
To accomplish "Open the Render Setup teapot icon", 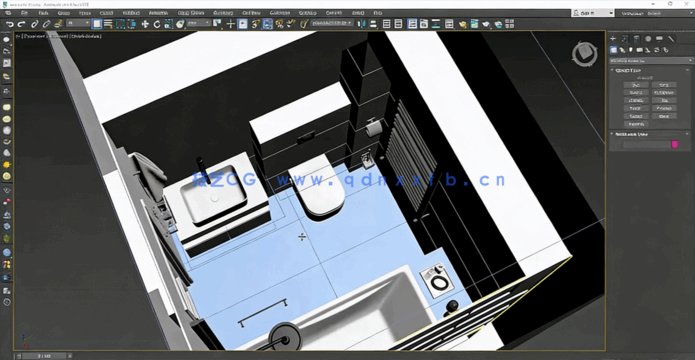I will [x=463, y=24].
